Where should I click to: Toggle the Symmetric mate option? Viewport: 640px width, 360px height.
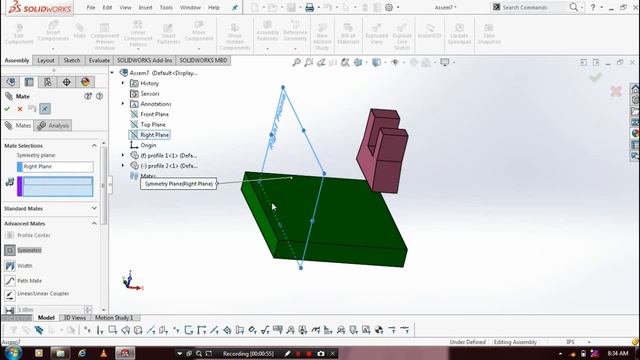click(x=23, y=250)
